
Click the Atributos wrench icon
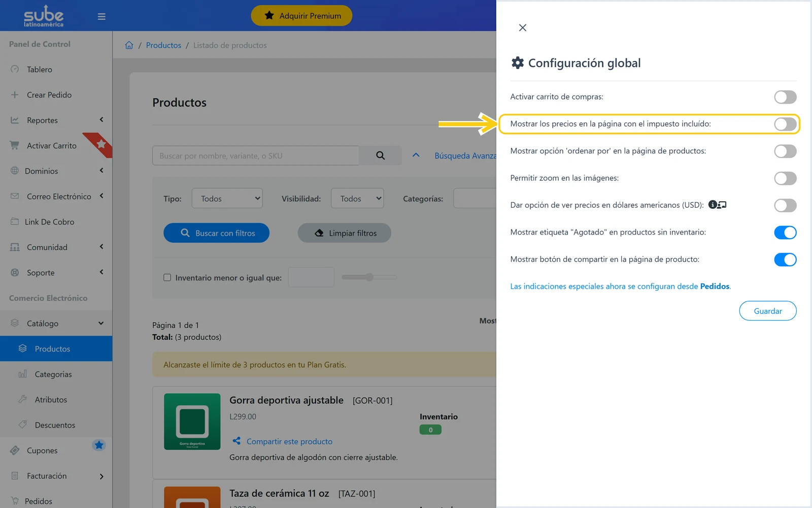click(22, 399)
